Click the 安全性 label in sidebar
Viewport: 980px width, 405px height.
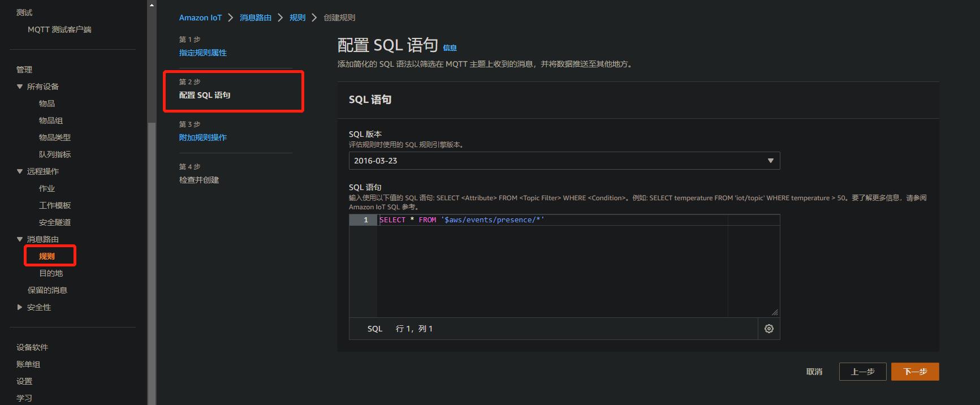click(39, 307)
